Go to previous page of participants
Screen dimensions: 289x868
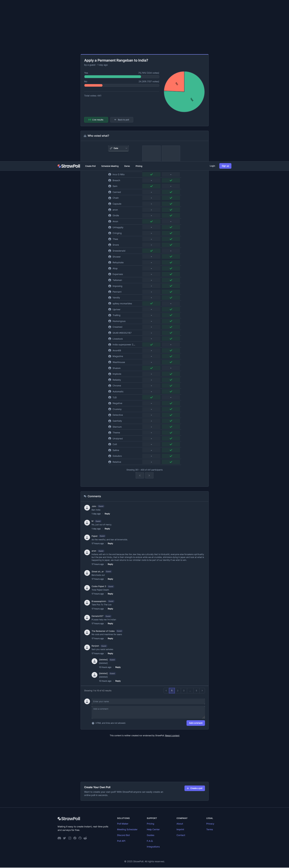(x=140, y=475)
